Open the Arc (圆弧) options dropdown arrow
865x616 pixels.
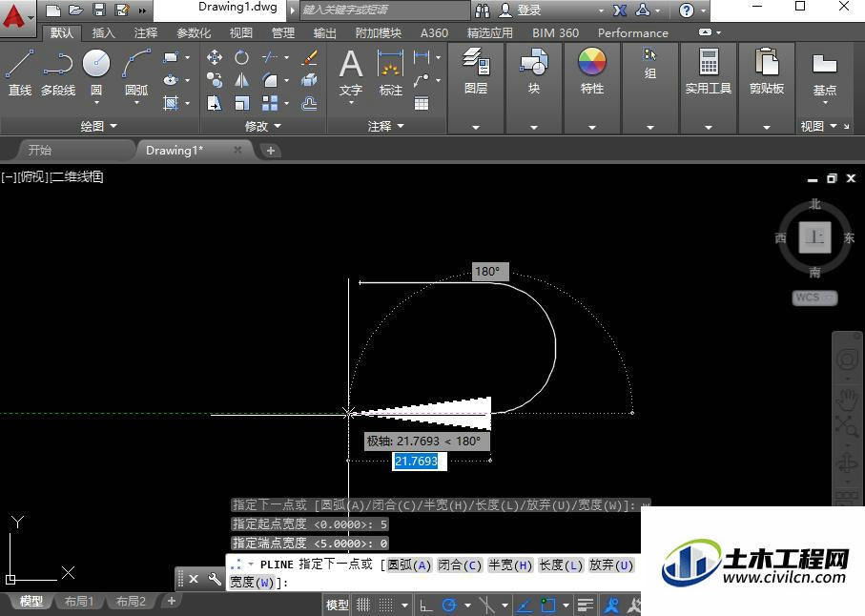click(136, 103)
